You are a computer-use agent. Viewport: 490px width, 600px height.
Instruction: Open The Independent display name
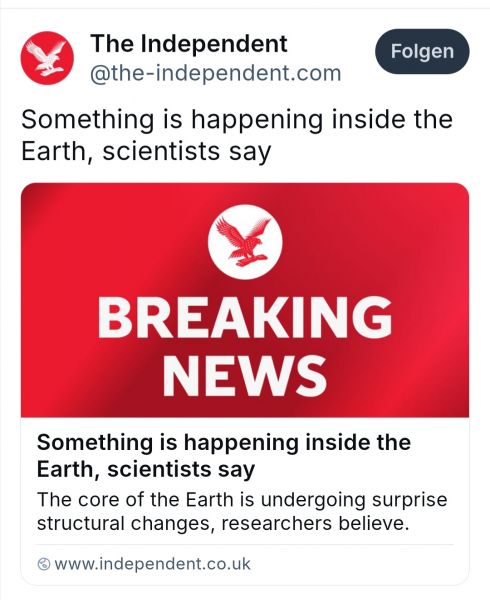[189, 44]
